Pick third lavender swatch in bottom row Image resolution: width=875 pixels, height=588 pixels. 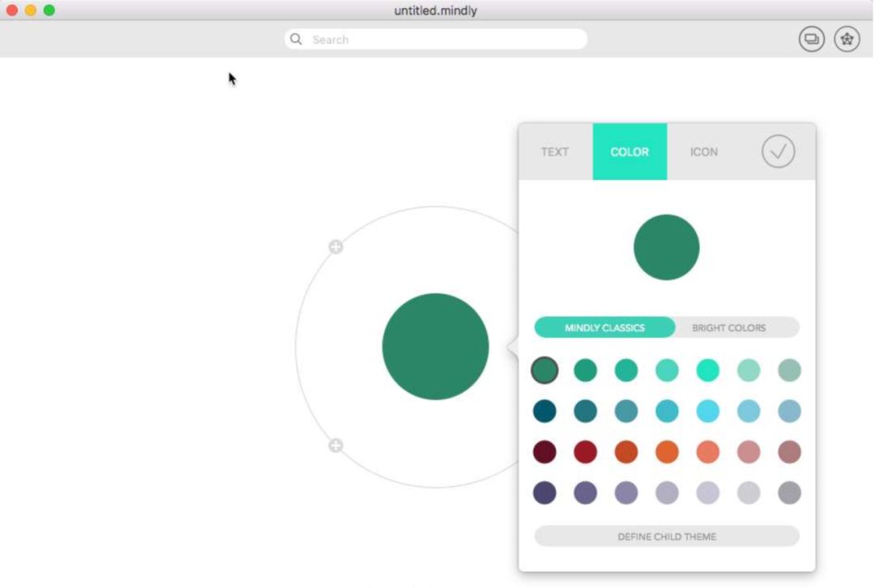click(625, 492)
